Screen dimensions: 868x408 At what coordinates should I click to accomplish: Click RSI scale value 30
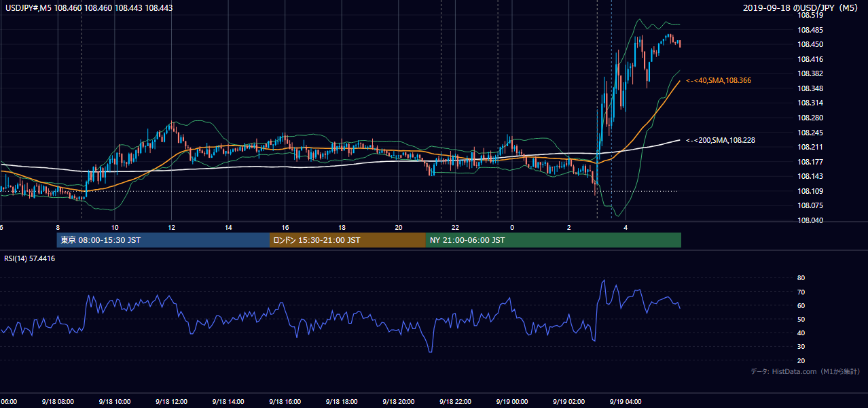[801, 347]
